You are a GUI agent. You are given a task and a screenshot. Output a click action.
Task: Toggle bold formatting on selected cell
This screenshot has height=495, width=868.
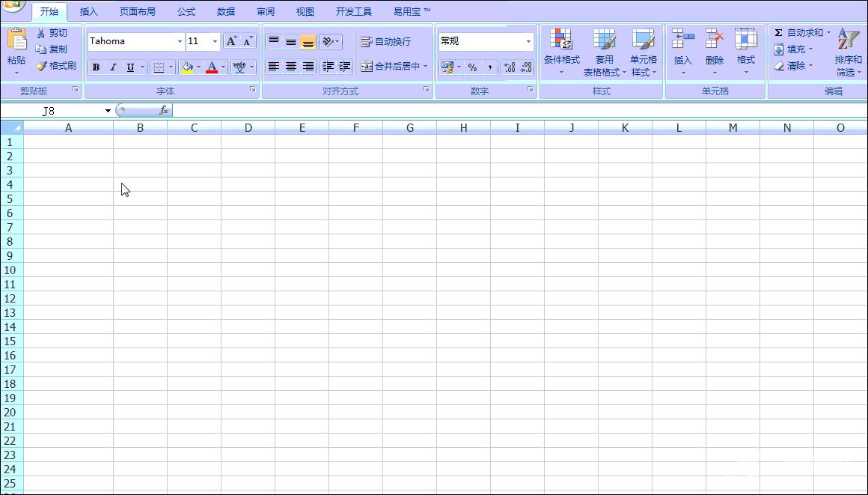pyautogui.click(x=96, y=67)
